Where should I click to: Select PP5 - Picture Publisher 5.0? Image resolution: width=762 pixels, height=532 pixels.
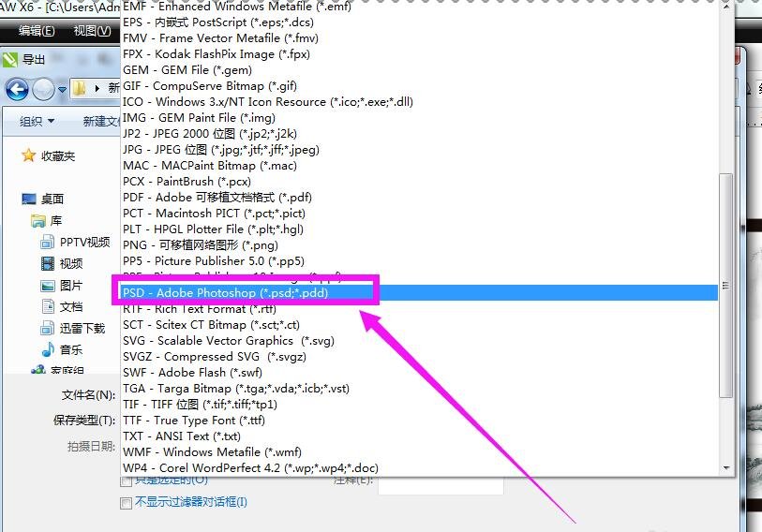click(x=419, y=261)
